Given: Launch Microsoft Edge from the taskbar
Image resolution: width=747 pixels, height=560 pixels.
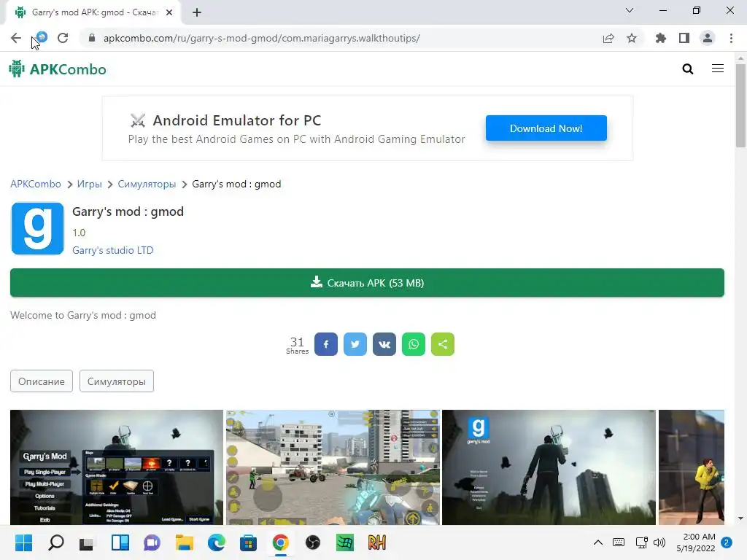Looking at the screenshot, I should click(216, 542).
